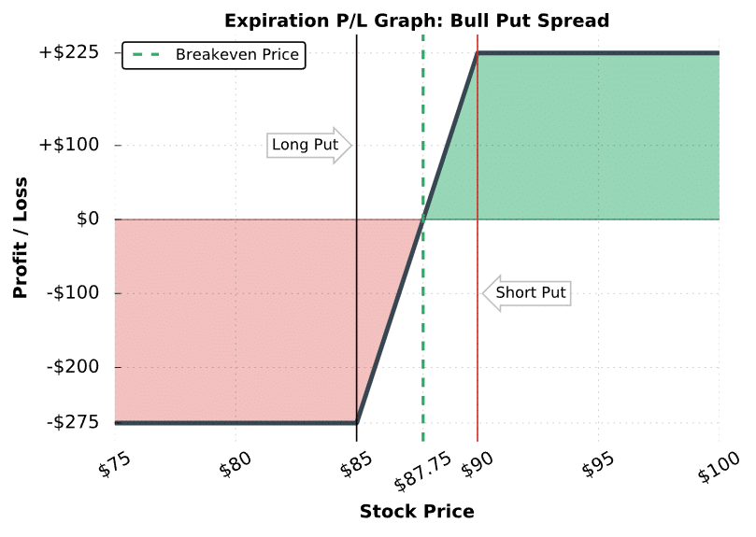Click the $85 x-axis tick label

356,465
